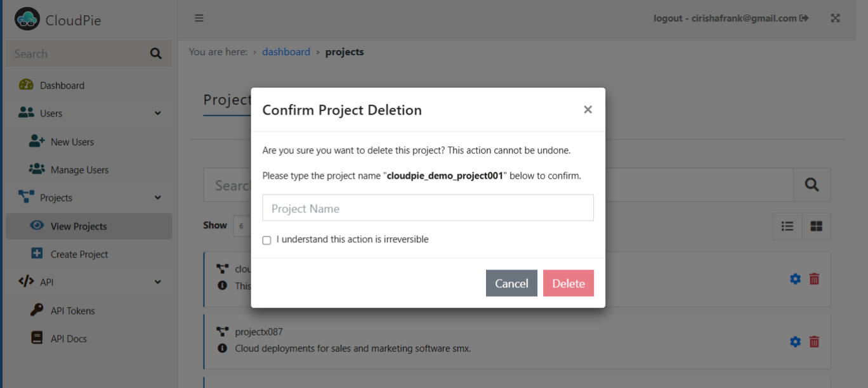Open Dashboard in the sidebar
Viewport: 868px width, 388px height.
tap(89, 85)
